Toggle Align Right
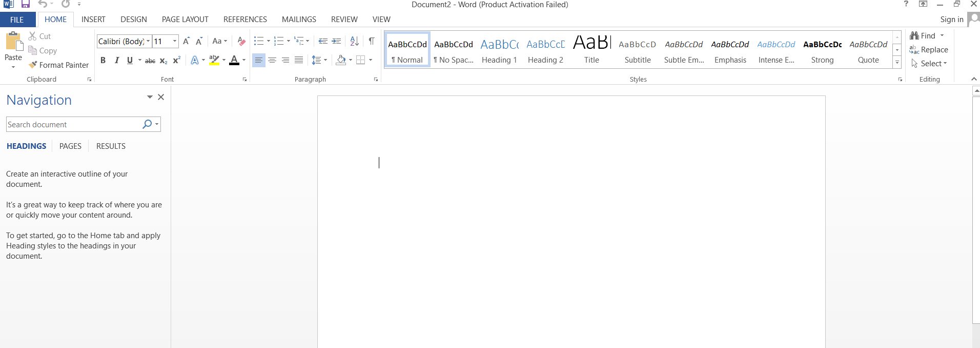 [x=285, y=61]
